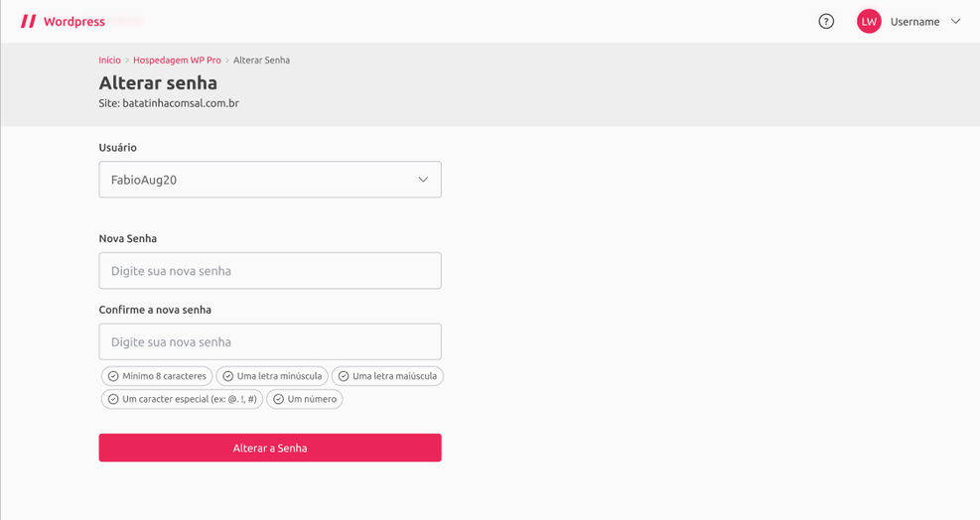The width and height of the screenshot is (980, 520).
Task: Open the help question mark icon
Action: (x=826, y=21)
